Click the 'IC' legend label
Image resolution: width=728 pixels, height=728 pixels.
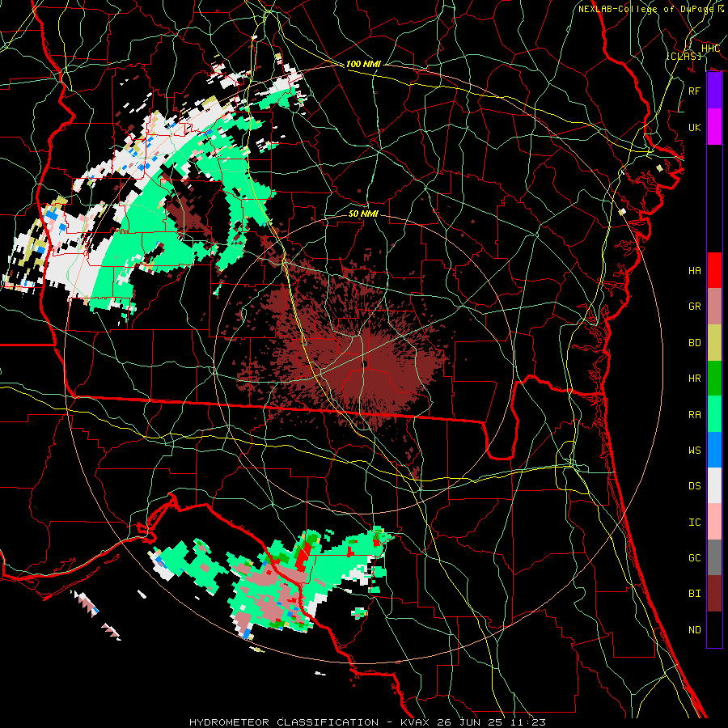pos(695,523)
